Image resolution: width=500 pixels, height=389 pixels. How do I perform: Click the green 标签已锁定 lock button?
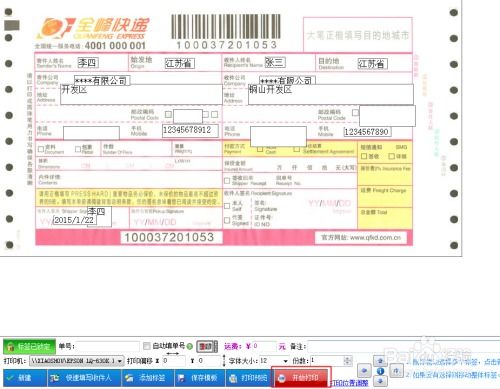(29, 346)
